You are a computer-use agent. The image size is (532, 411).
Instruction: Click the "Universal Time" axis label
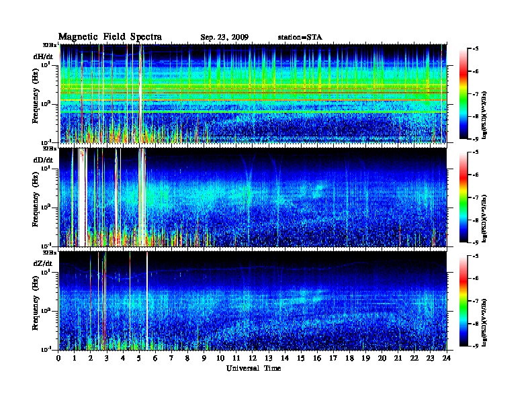pos(254,368)
